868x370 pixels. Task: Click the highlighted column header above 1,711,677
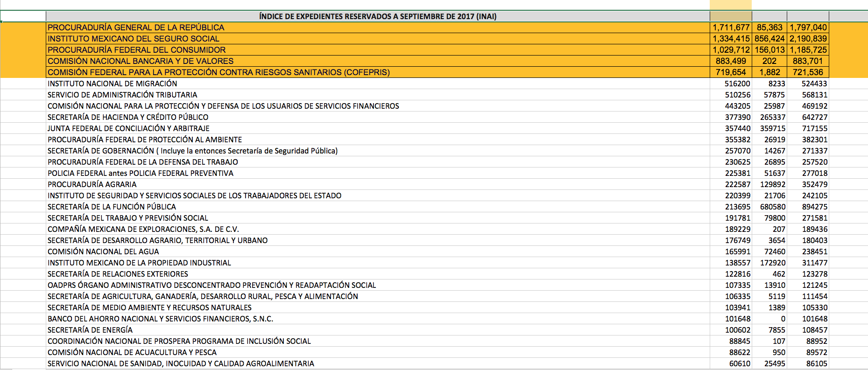coord(730,5)
